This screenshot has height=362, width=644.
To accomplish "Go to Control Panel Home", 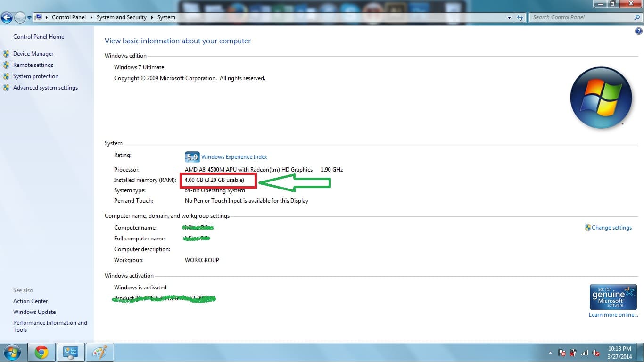I will coord(39,37).
